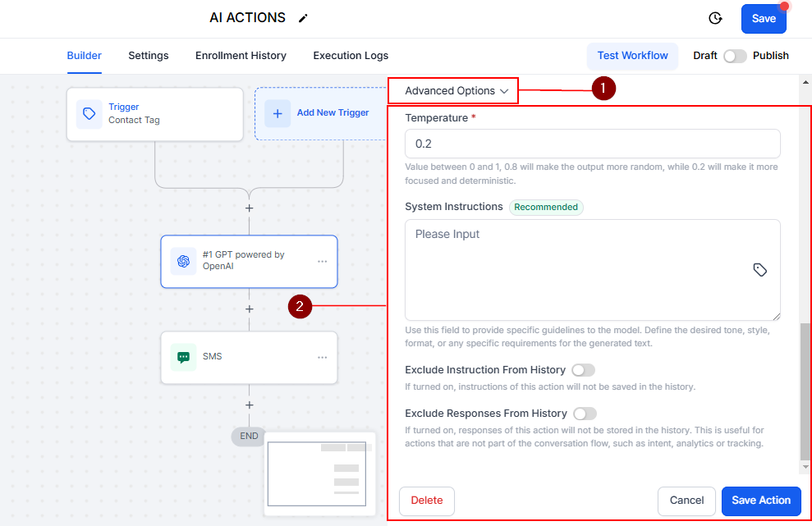Select the SMS action step
This screenshot has height=526, width=812.
click(x=249, y=357)
